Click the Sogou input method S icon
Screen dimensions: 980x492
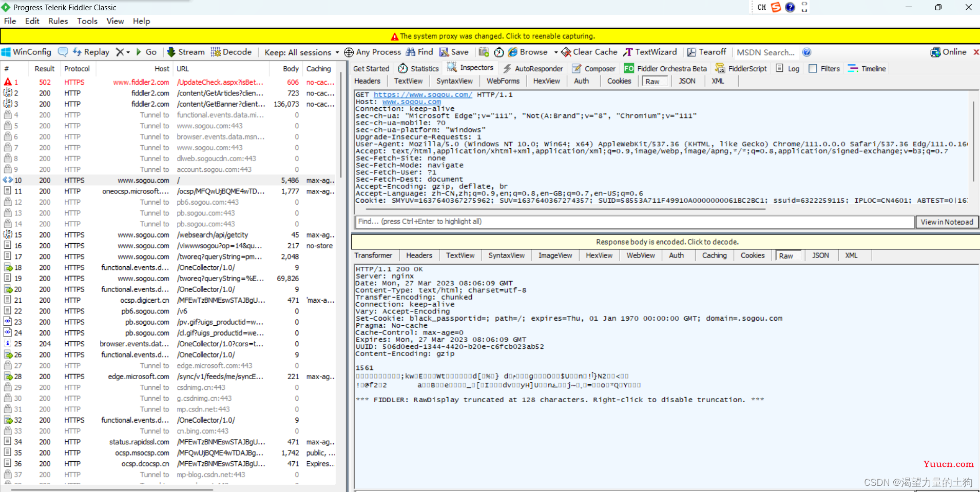click(776, 7)
